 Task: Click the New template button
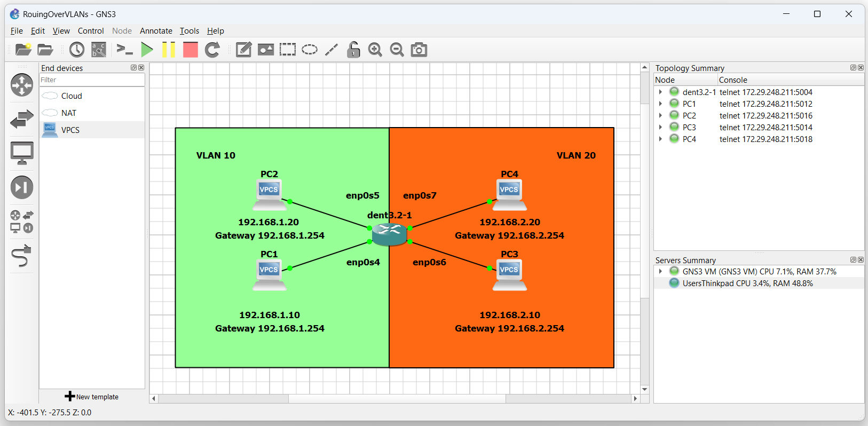[x=92, y=397]
